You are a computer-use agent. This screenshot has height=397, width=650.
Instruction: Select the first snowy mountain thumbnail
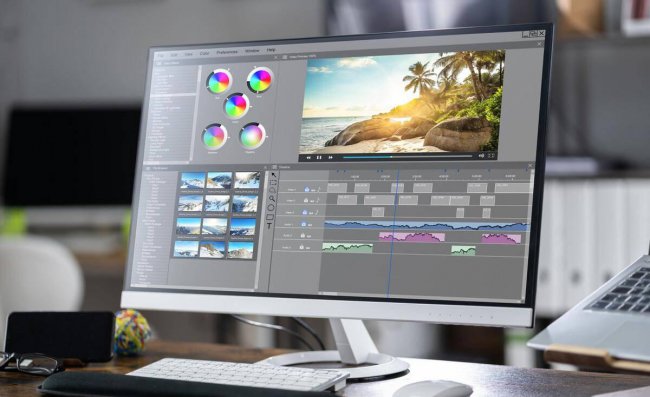(193, 181)
